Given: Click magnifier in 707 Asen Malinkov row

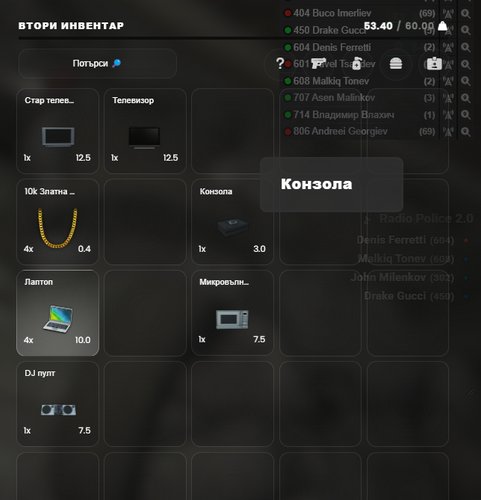Looking at the screenshot, I should point(466,98).
